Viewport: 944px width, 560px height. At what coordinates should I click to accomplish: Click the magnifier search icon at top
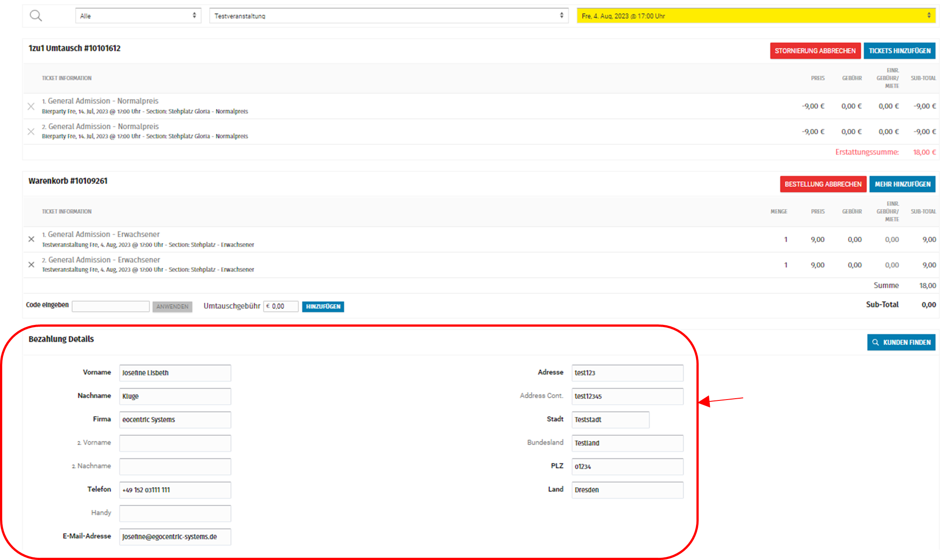36,16
